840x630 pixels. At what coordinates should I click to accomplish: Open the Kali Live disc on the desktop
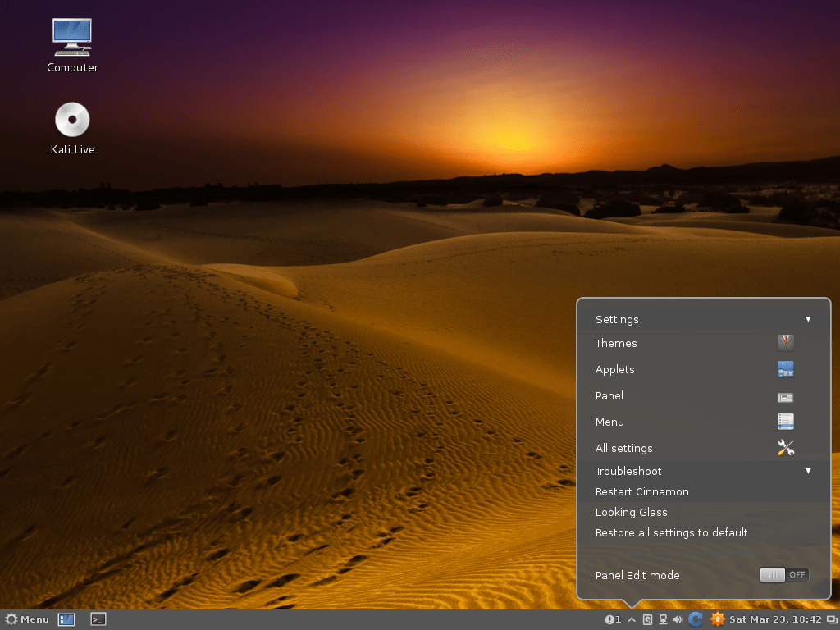tap(72, 119)
